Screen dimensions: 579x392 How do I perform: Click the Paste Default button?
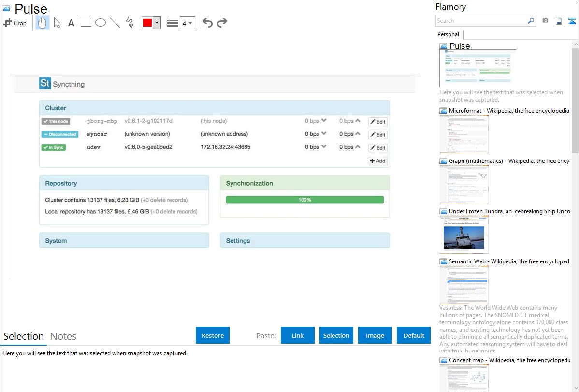pos(414,335)
